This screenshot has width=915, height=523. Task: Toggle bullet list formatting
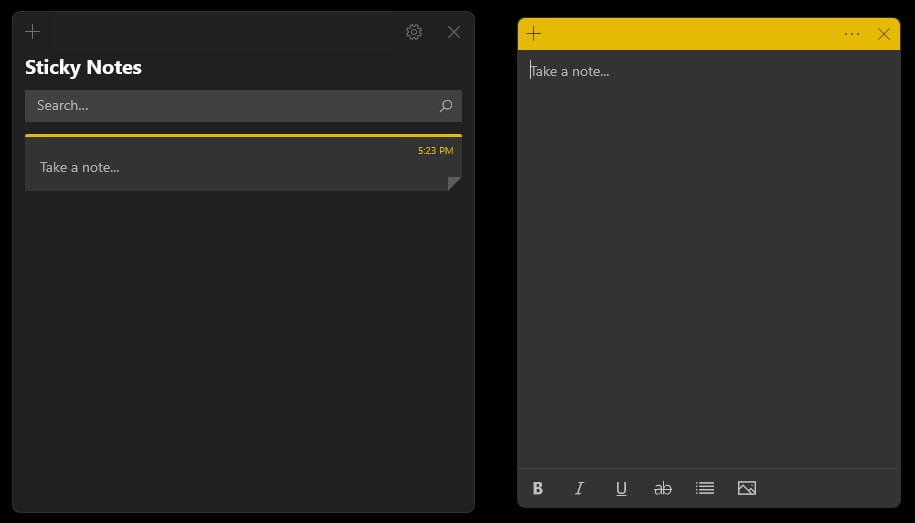704,487
